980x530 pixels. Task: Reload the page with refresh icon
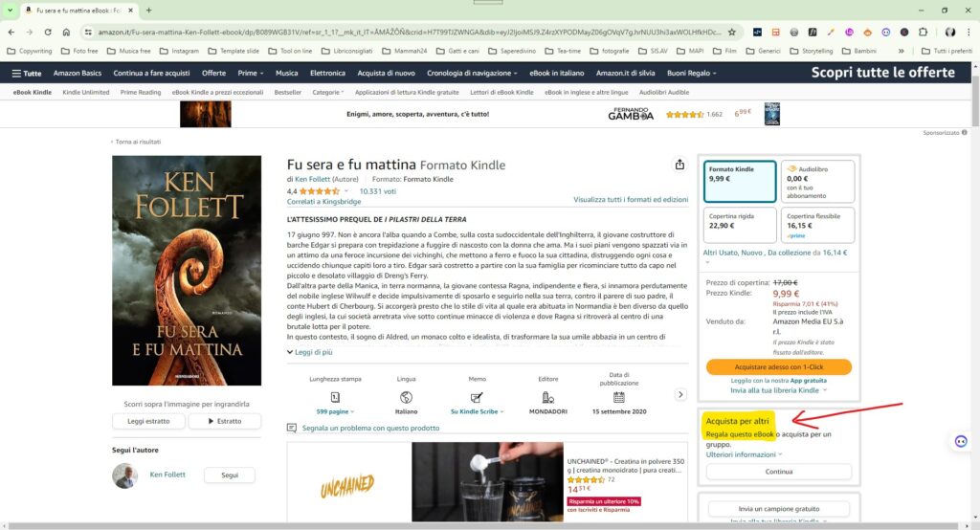click(x=48, y=32)
